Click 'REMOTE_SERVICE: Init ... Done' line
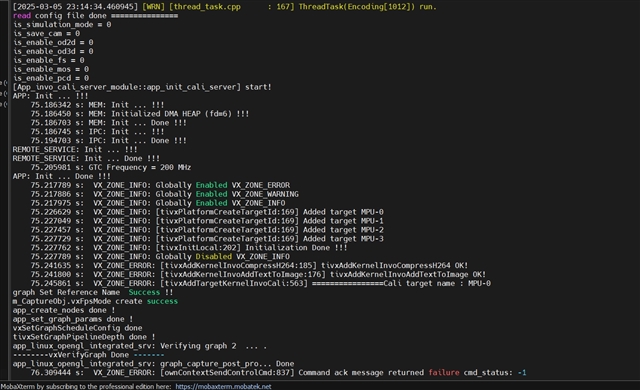Image resolution: width=640 pixels, height=390 pixels. point(86,158)
